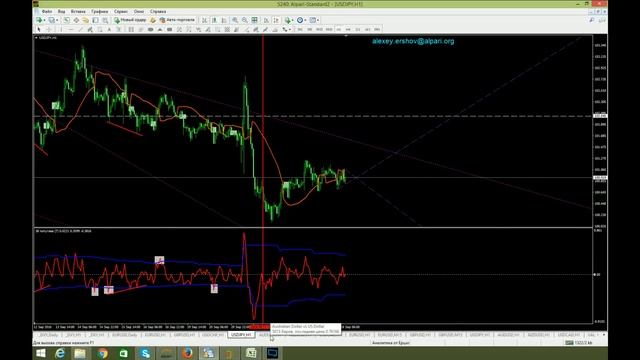Select the vertical line drawing tool
The image size is (640, 360).
click(x=61, y=29)
